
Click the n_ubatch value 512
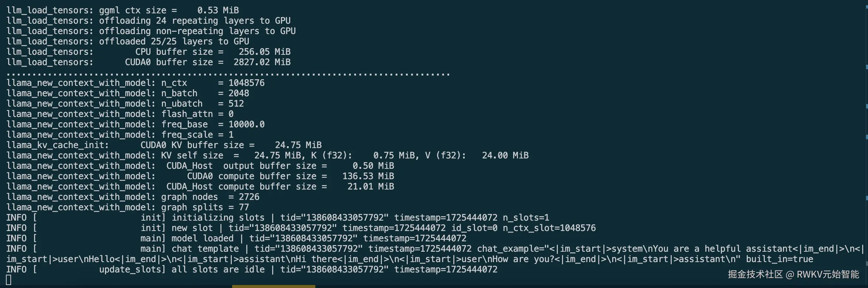(x=236, y=104)
